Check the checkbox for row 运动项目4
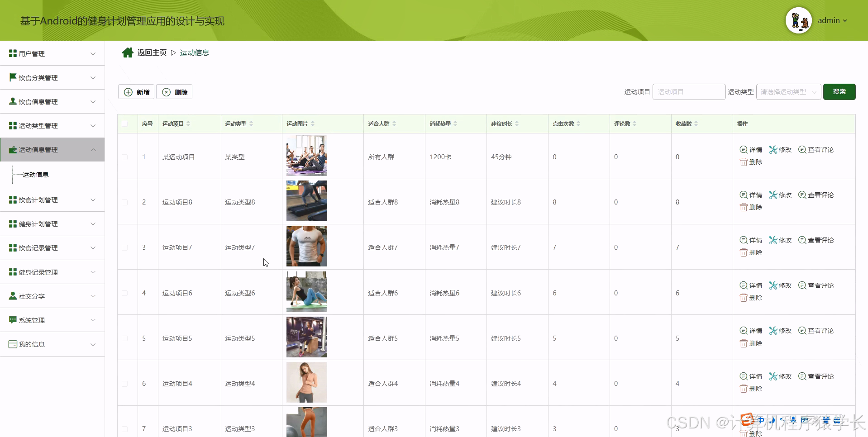 pos(124,384)
